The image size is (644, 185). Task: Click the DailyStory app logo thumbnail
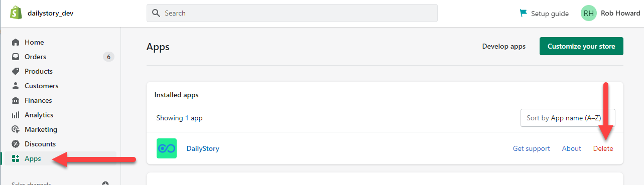(x=167, y=148)
